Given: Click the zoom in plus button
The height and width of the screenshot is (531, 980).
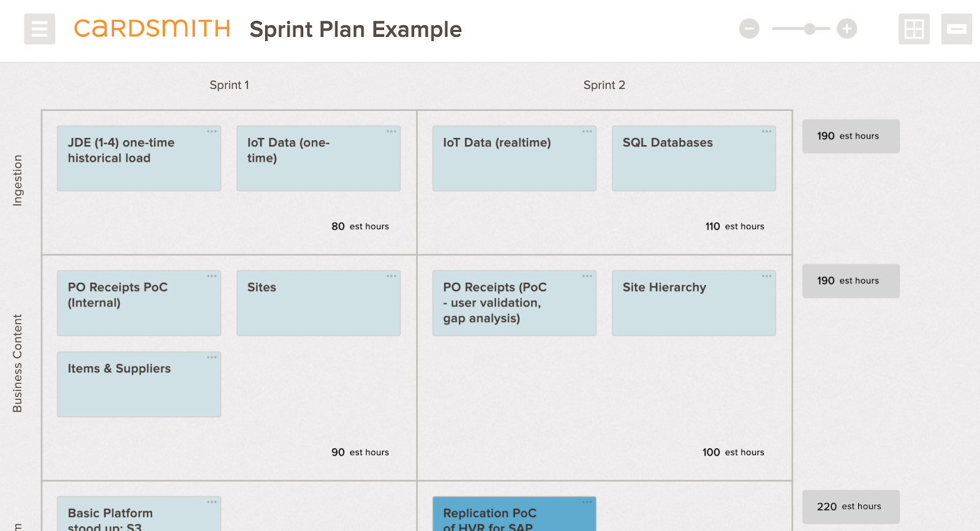Looking at the screenshot, I should [846, 29].
